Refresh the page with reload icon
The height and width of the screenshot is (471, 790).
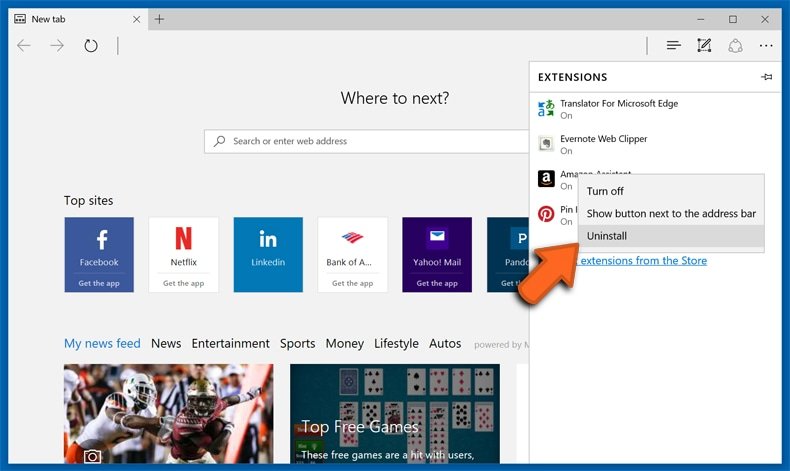click(x=91, y=46)
